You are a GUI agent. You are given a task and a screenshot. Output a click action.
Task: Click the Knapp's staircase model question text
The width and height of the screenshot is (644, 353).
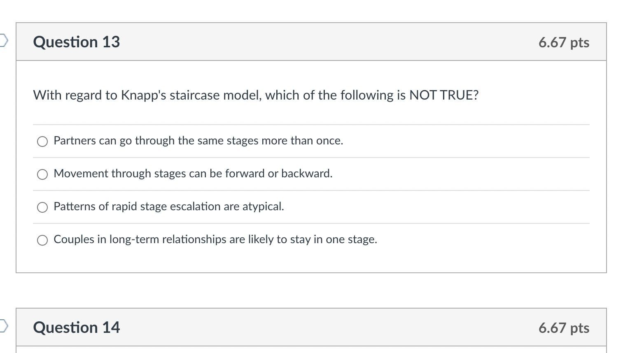(255, 95)
